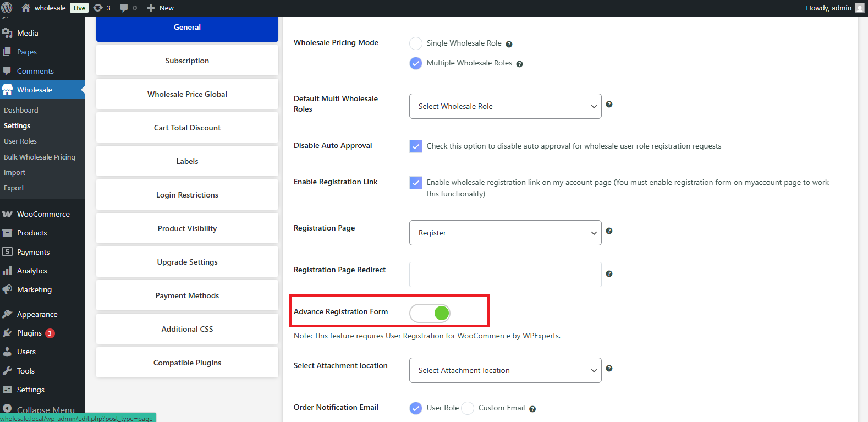Select Custom Email radio button

[468, 408]
